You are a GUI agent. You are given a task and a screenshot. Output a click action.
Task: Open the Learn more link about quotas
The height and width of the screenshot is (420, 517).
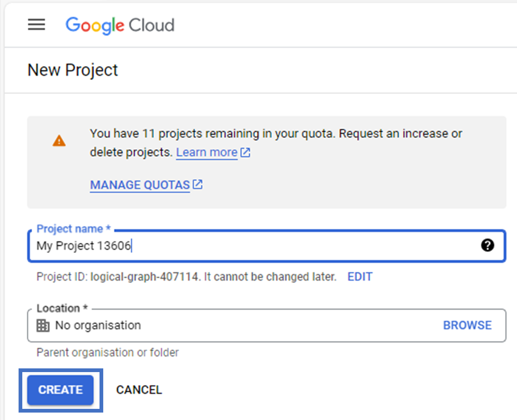coord(206,152)
